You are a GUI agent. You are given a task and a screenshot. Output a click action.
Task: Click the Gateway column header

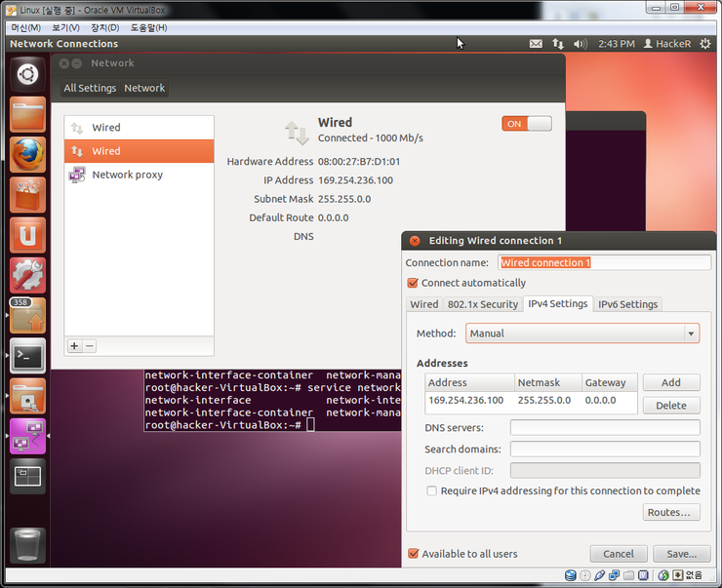609,382
